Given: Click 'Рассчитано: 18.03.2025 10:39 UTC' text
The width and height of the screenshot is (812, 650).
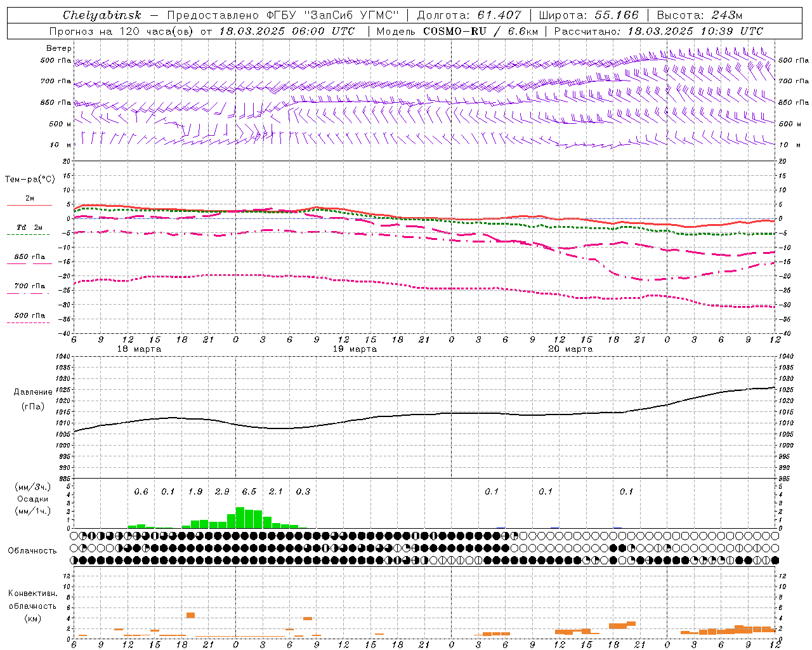Looking at the screenshot, I should (658, 31).
